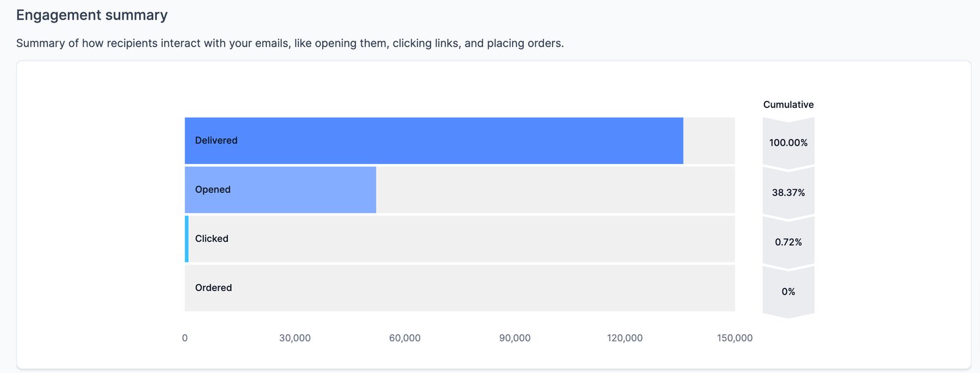Click the 90,000 axis label
Viewport: 980px width, 373px height.
tap(514, 338)
